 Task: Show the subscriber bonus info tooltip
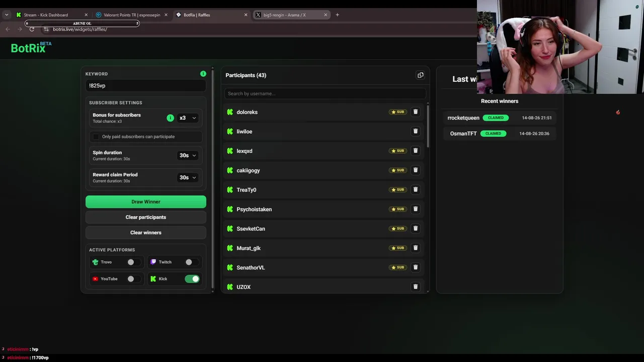pyautogui.click(x=170, y=118)
